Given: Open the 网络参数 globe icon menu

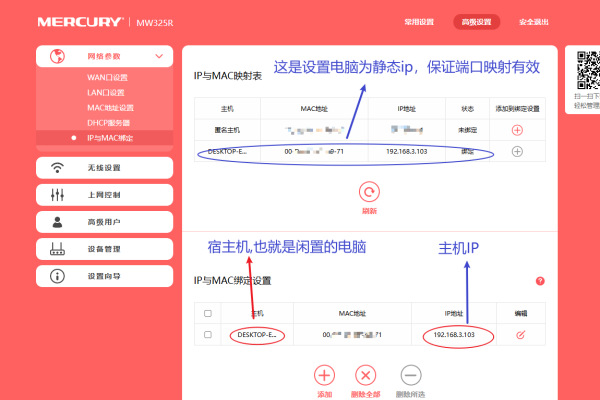Looking at the screenshot, I should pos(57,56).
